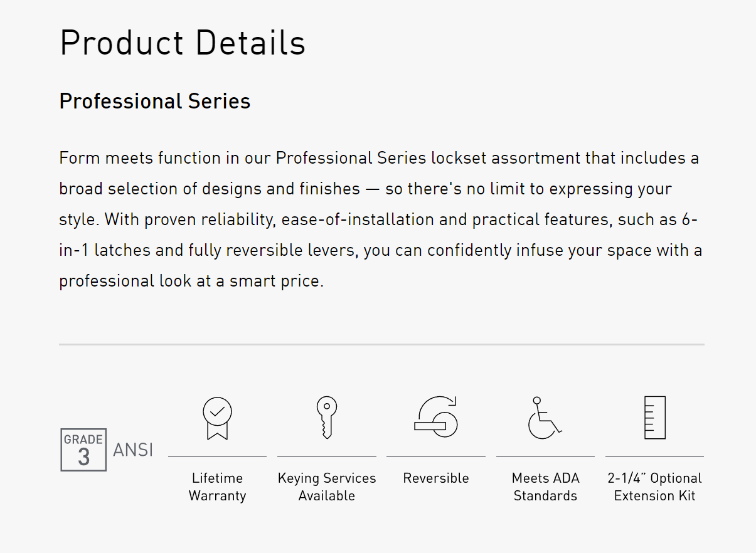Click the Product Details heading

pyautogui.click(x=183, y=43)
